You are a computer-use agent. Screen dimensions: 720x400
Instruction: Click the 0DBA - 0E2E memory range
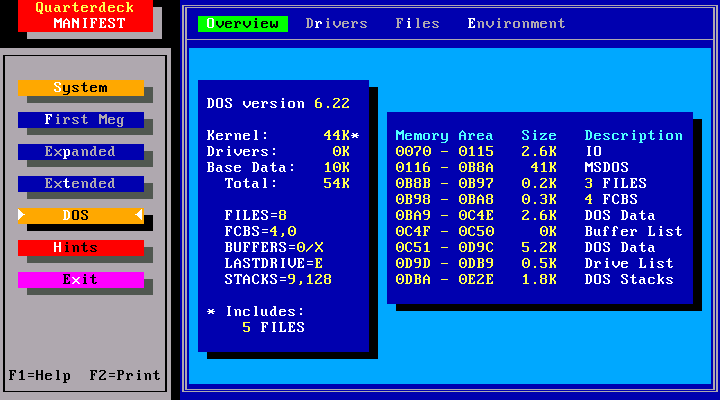click(x=444, y=280)
